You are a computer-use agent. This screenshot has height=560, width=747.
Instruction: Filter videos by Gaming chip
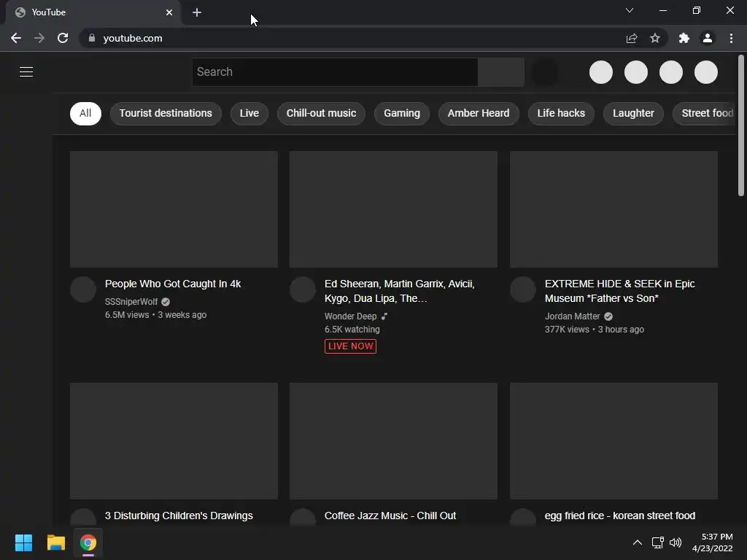[x=402, y=113]
